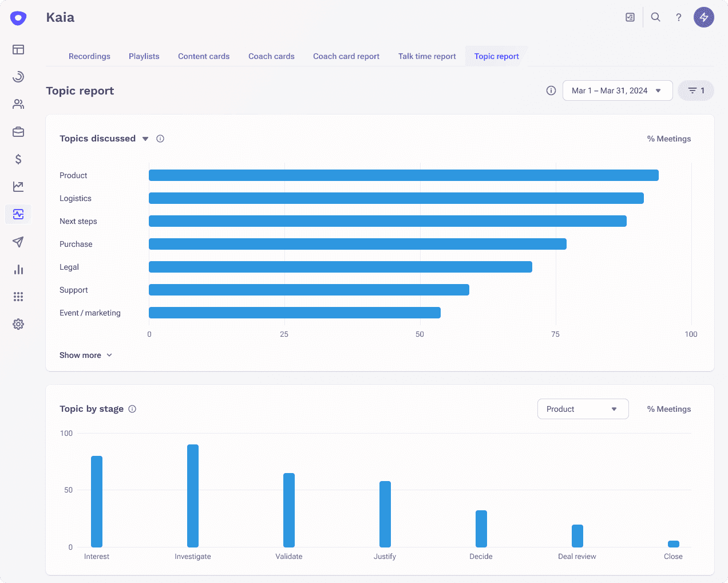Open the paper plane icon in sidebar
The width and height of the screenshot is (728, 583).
pyautogui.click(x=18, y=242)
